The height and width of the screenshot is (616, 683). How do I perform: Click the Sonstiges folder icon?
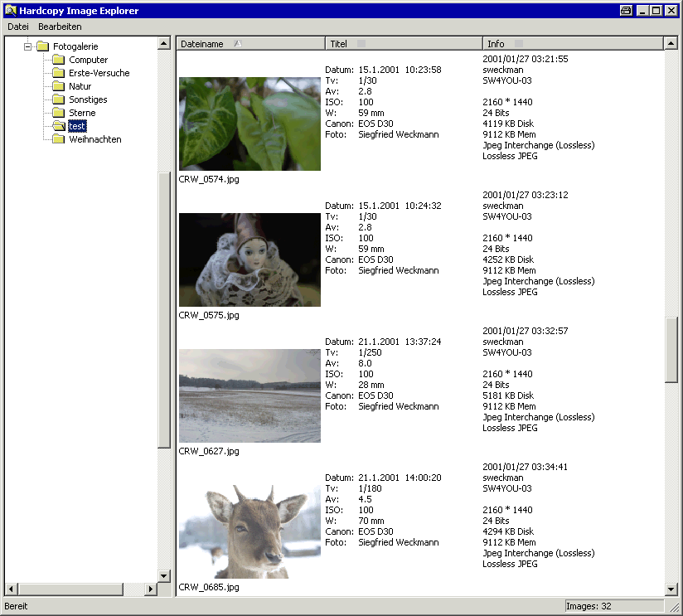[x=58, y=99]
